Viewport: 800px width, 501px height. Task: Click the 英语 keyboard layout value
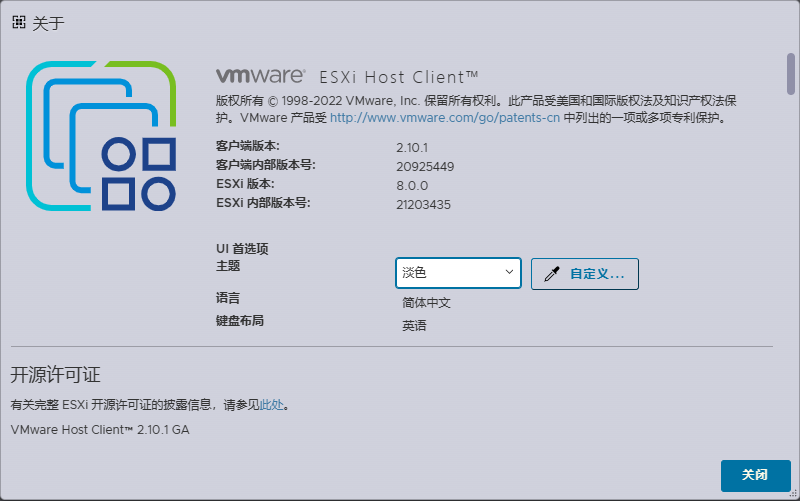(414, 326)
